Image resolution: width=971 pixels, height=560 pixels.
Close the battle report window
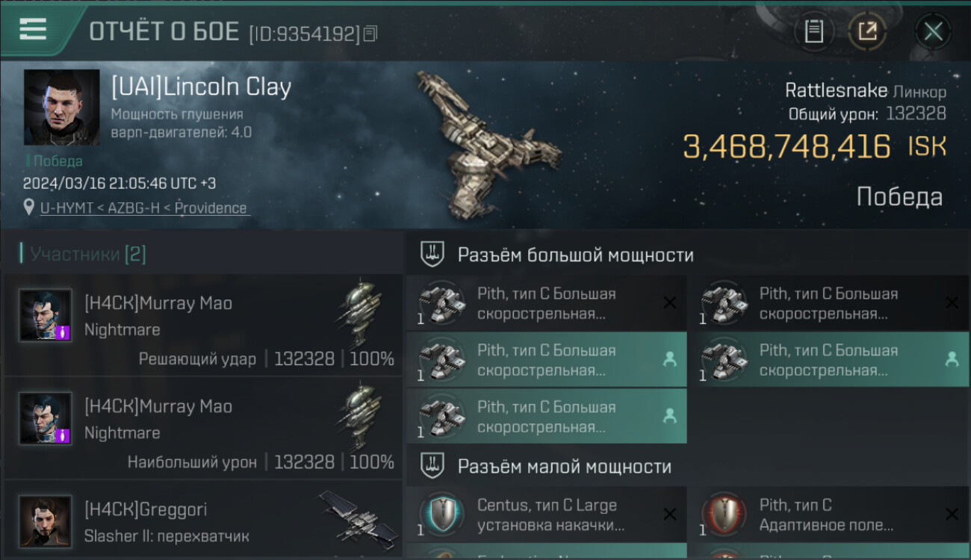point(933,31)
